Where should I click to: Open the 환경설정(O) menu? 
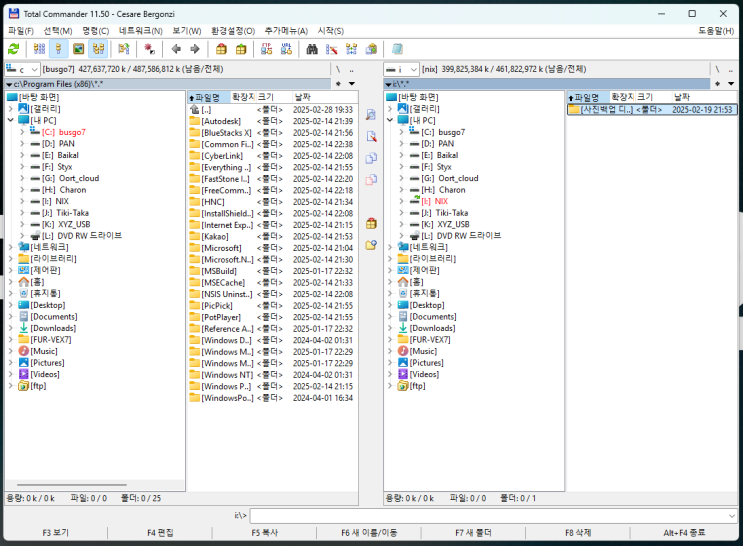click(233, 31)
